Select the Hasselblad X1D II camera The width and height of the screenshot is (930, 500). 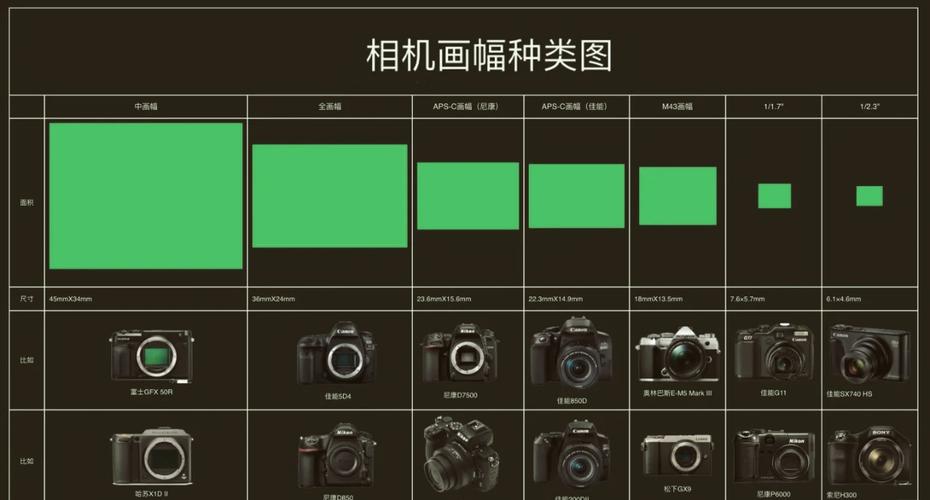[150, 458]
